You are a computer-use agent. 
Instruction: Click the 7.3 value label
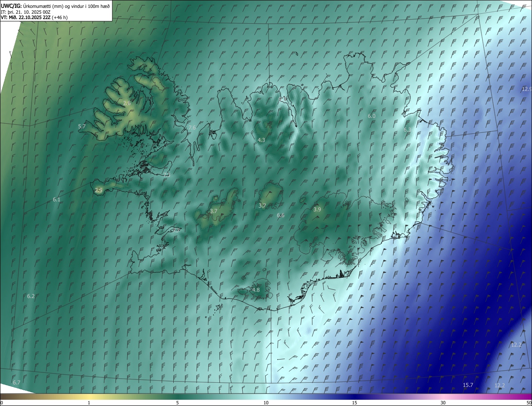[167, 175]
